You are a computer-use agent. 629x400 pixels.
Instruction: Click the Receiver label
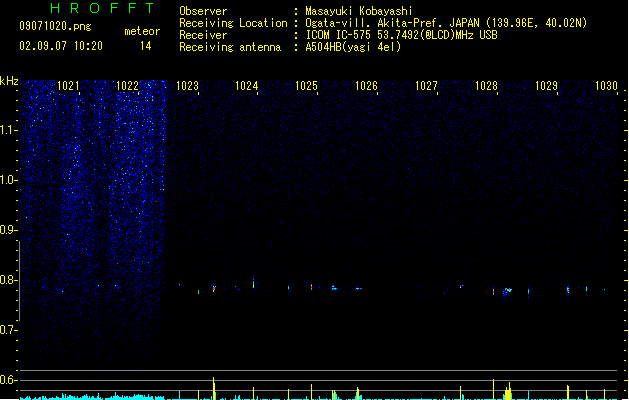[x=203, y=35]
